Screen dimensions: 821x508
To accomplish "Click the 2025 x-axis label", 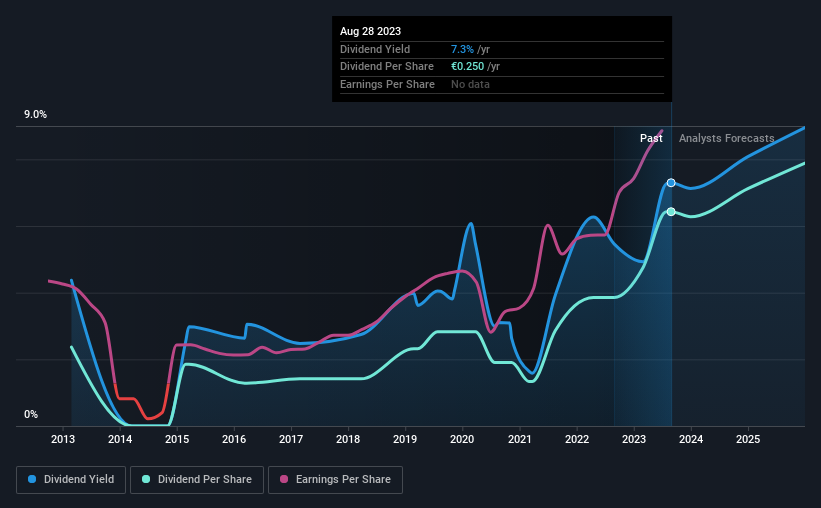I will click(x=748, y=439).
